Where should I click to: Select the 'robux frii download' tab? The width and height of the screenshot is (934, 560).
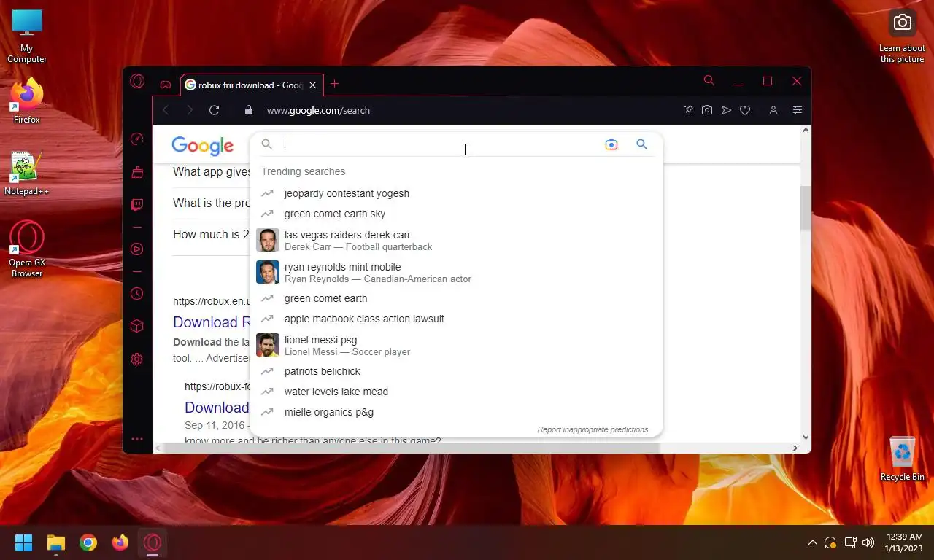(251, 85)
